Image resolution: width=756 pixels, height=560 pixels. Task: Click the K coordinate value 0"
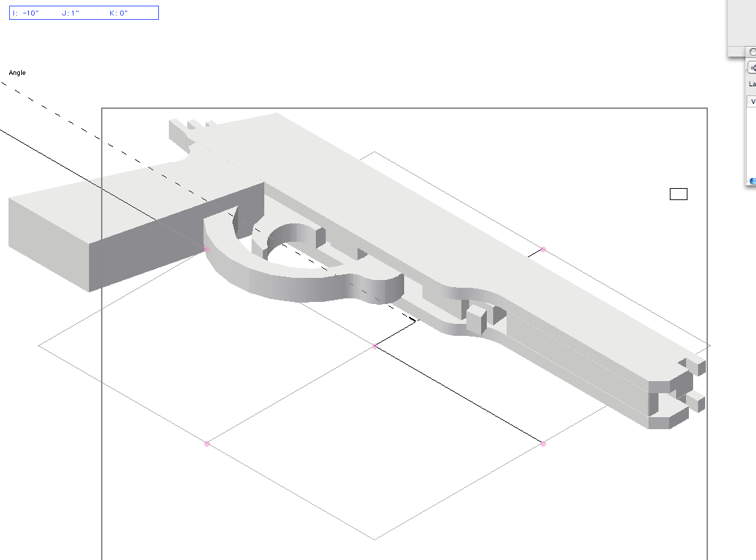pyautogui.click(x=119, y=13)
